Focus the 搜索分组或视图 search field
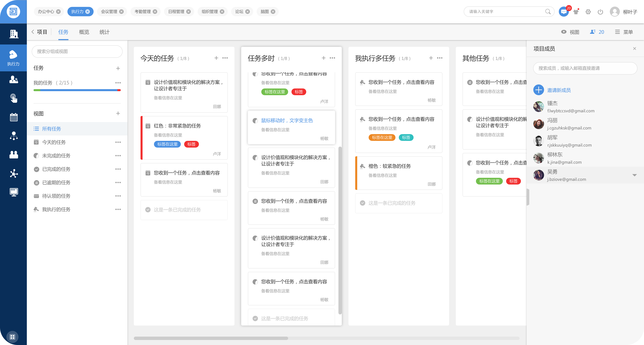The width and height of the screenshot is (644, 345). click(x=77, y=51)
